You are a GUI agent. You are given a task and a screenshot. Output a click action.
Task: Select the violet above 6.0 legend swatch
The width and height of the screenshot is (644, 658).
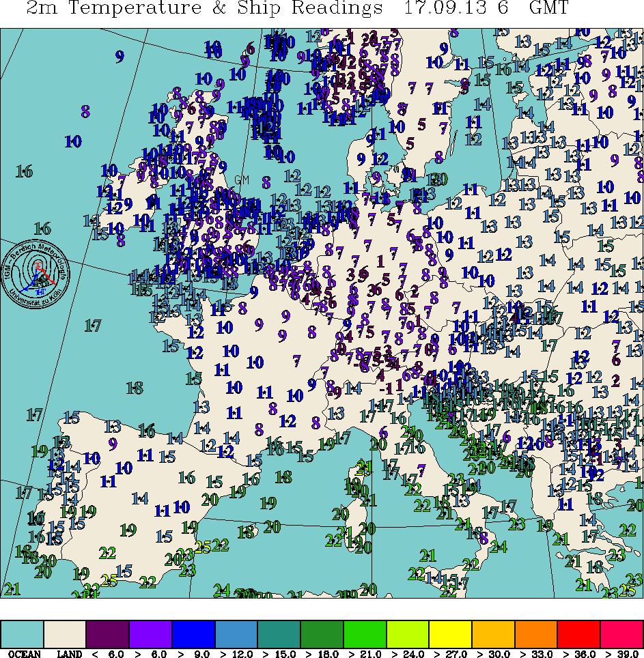click(x=151, y=634)
